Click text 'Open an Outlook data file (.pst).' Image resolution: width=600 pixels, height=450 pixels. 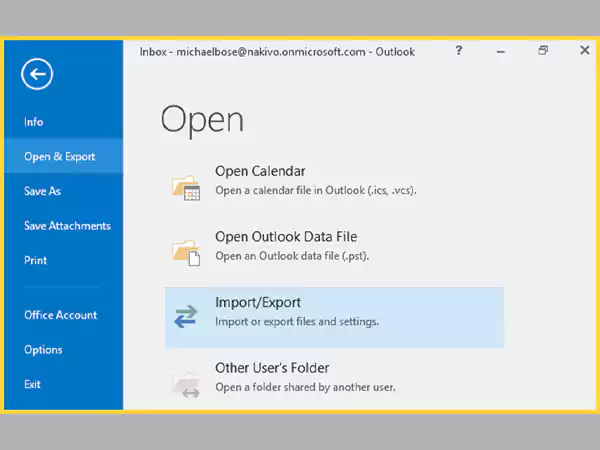point(292,256)
